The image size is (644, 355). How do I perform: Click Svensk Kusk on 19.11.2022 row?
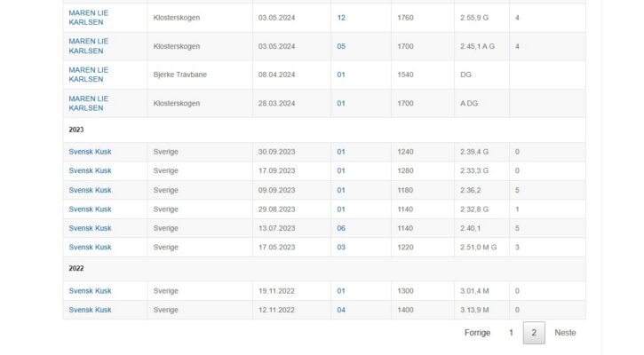pos(90,291)
